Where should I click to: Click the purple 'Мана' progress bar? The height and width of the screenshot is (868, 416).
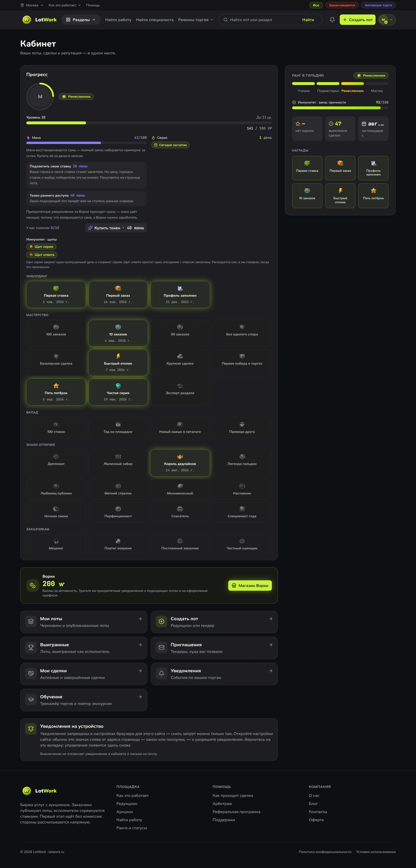(87, 143)
